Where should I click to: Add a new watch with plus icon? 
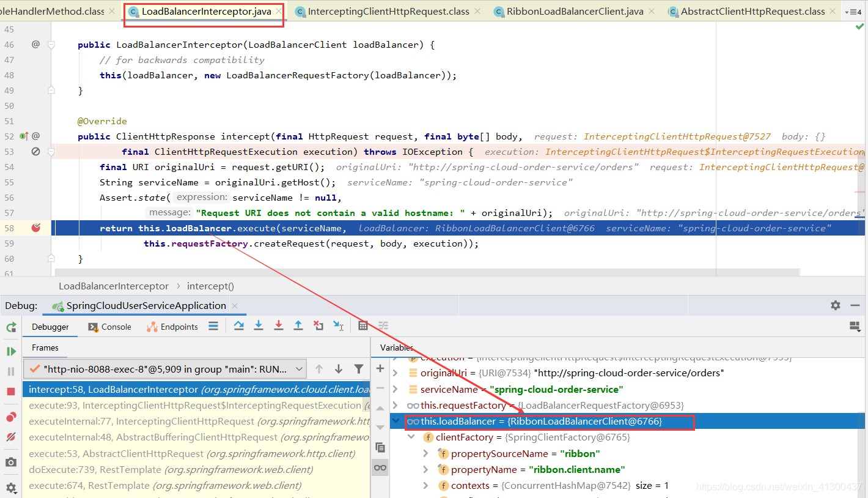coord(380,368)
